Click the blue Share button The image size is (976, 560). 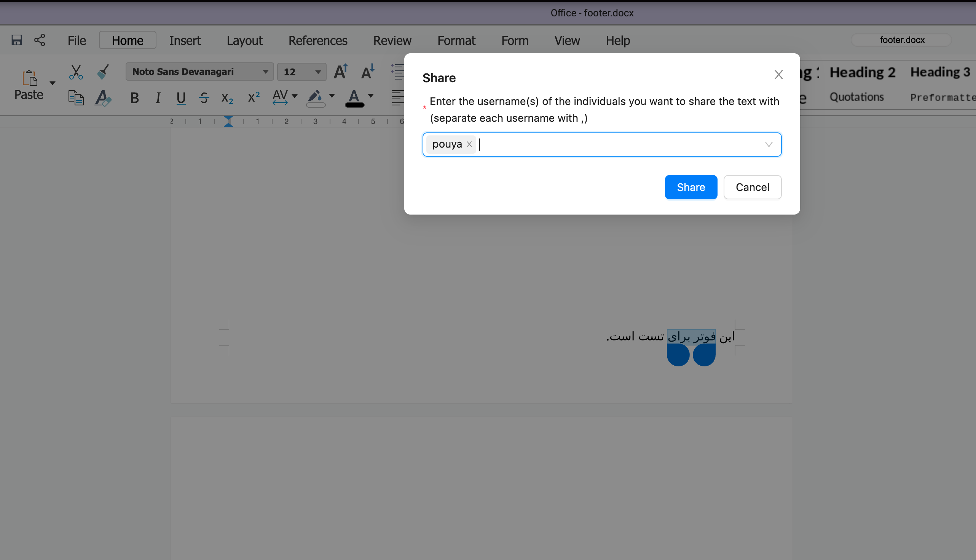pyautogui.click(x=691, y=187)
